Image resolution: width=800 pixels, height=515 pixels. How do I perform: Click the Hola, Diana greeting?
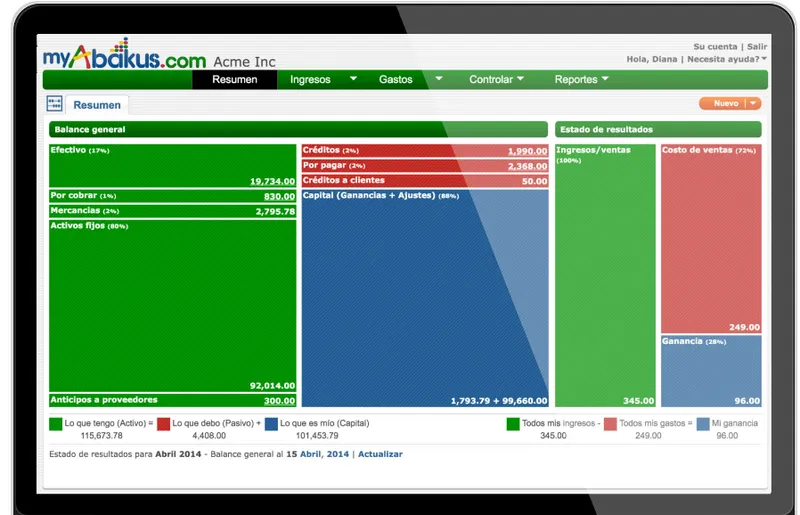click(652, 59)
